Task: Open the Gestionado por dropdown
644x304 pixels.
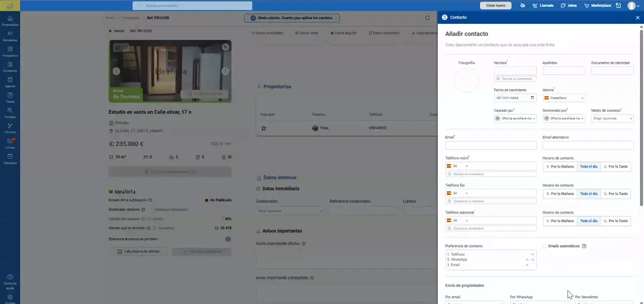Action: point(563,118)
